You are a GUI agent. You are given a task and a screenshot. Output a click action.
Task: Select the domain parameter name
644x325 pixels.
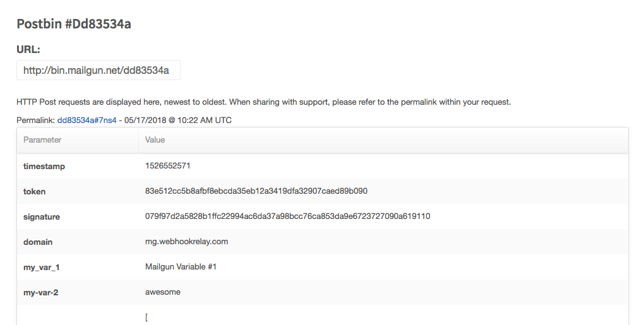[x=38, y=242]
